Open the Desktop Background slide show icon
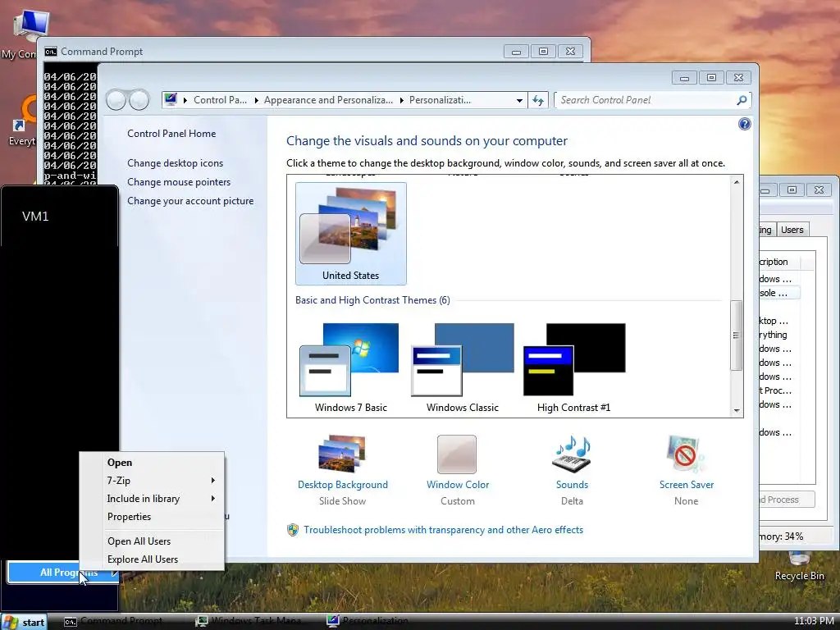Image resolution: width=840 pixels, height=630 pixels. [342, 454]
